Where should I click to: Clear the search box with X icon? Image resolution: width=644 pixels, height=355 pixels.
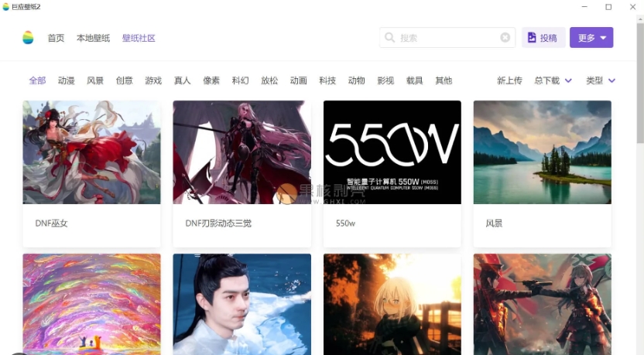505,38
